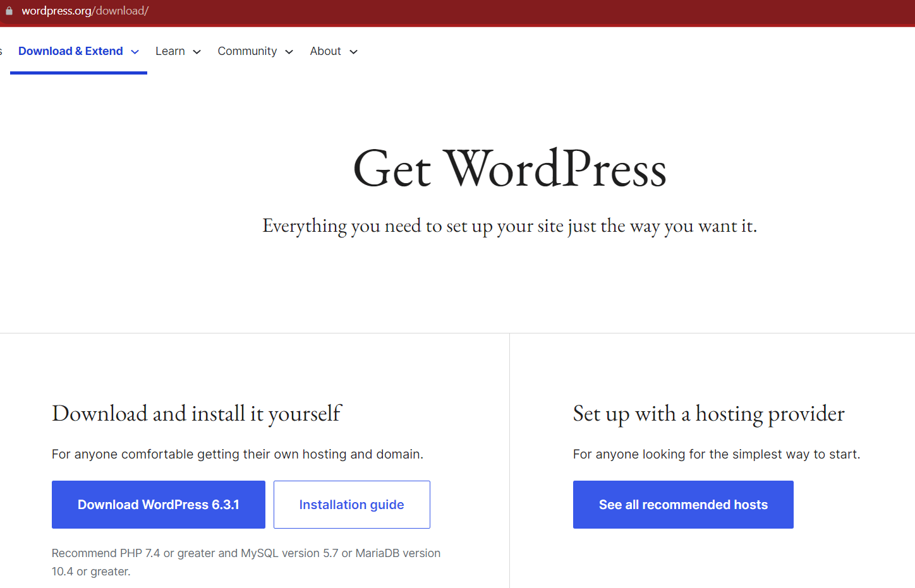The image size is (915, 588).
Task: Click the 'Recommend PHP 7.4 or greater' note
Action: [246, 562]
